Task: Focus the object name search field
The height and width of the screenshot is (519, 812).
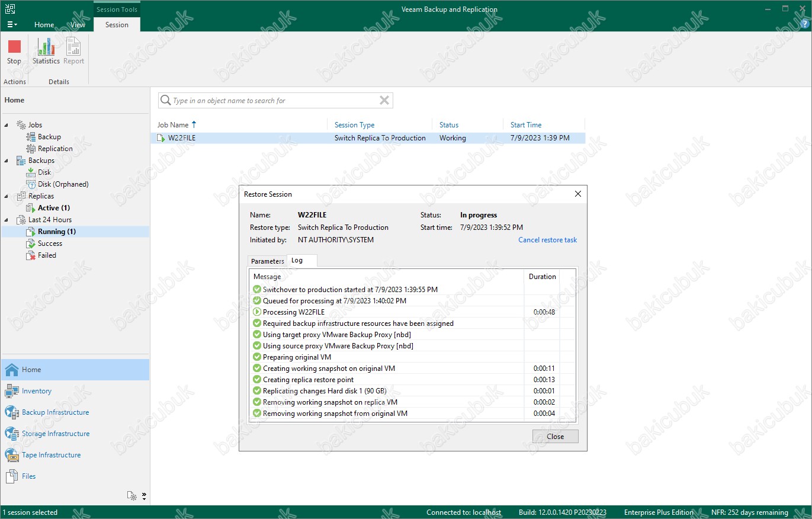Action: 274,101
